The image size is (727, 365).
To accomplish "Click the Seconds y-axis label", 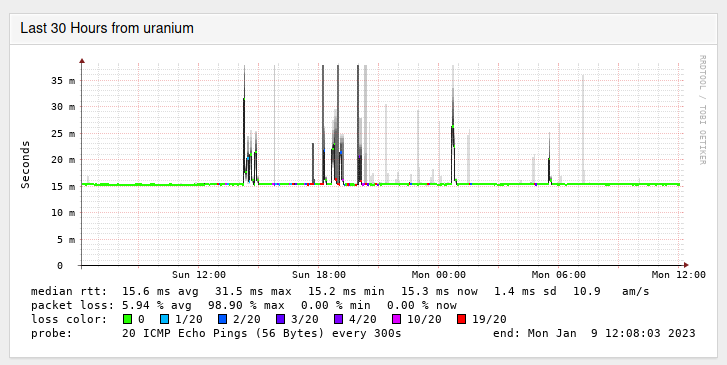I will coord(25,165).
